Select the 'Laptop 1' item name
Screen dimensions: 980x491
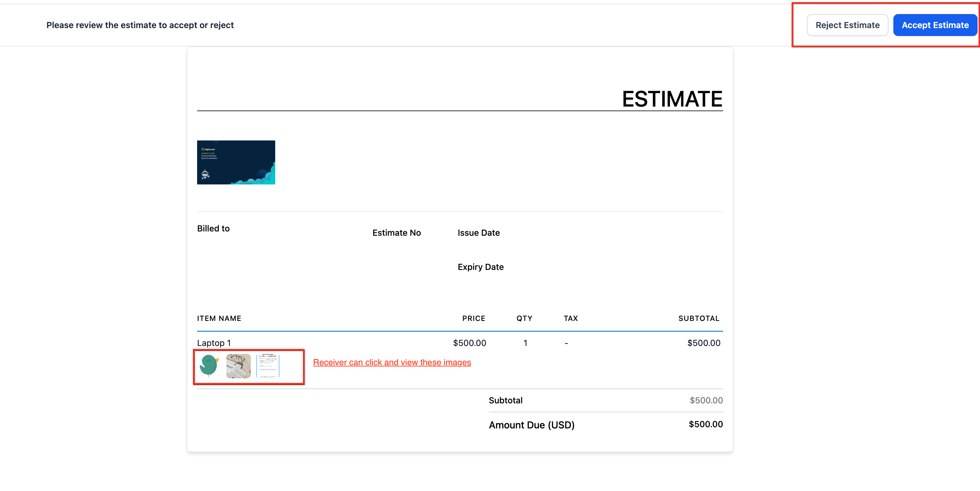click(x=214, y=343)
